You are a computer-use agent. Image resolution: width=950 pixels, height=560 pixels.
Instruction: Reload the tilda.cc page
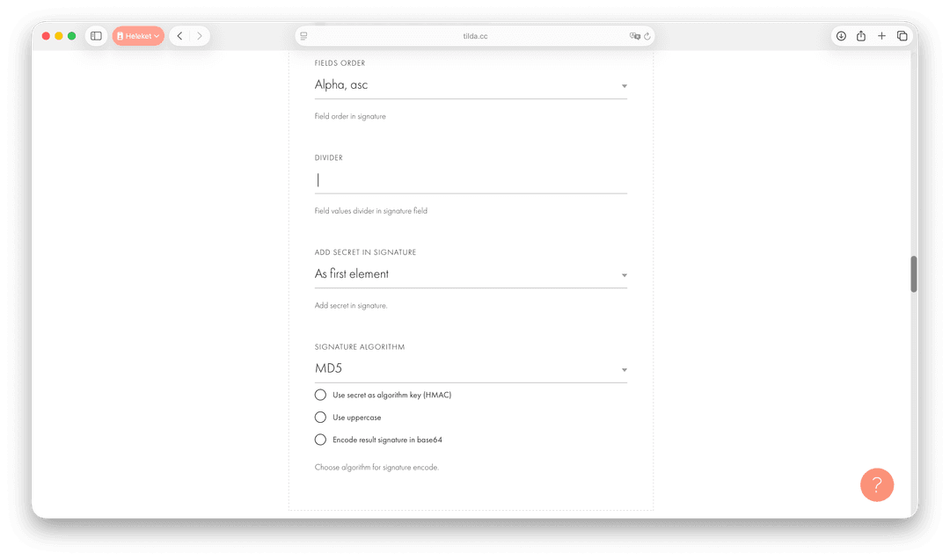[647, 36]
